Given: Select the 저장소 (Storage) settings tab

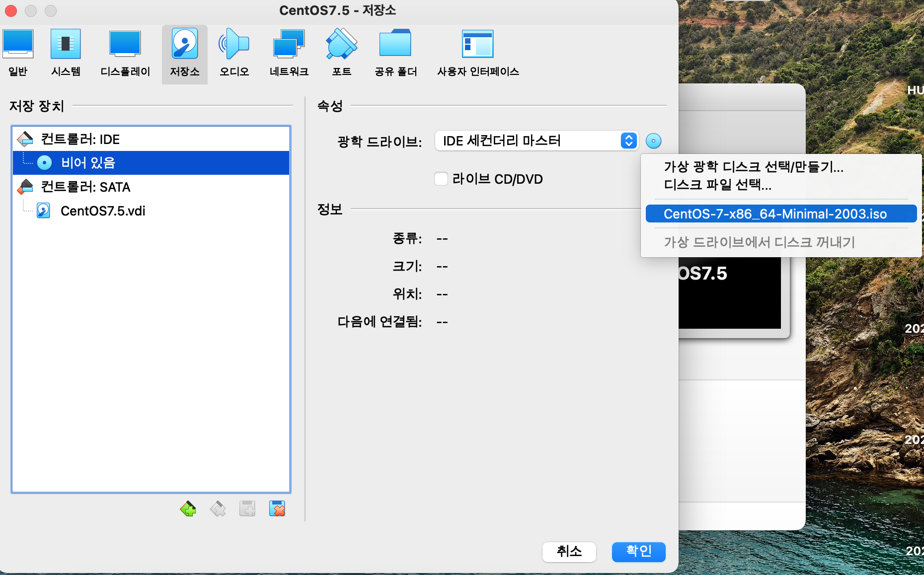Looking at the screenshot, I should pos(185,54).
